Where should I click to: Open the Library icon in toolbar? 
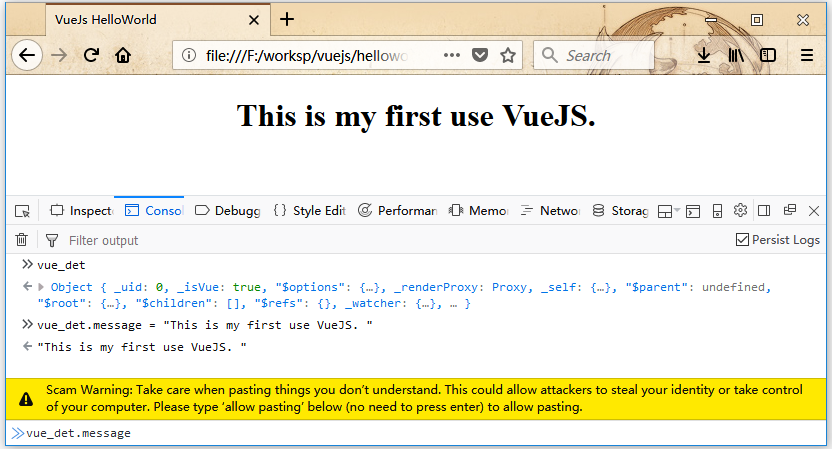coord(736,56)
